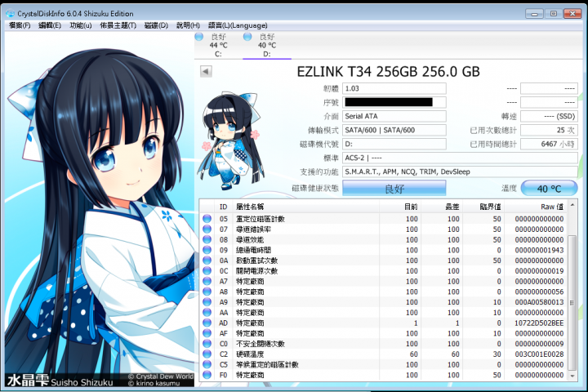
Task: Click status orb of attribute F0
Action: click(x=207, y=375)
